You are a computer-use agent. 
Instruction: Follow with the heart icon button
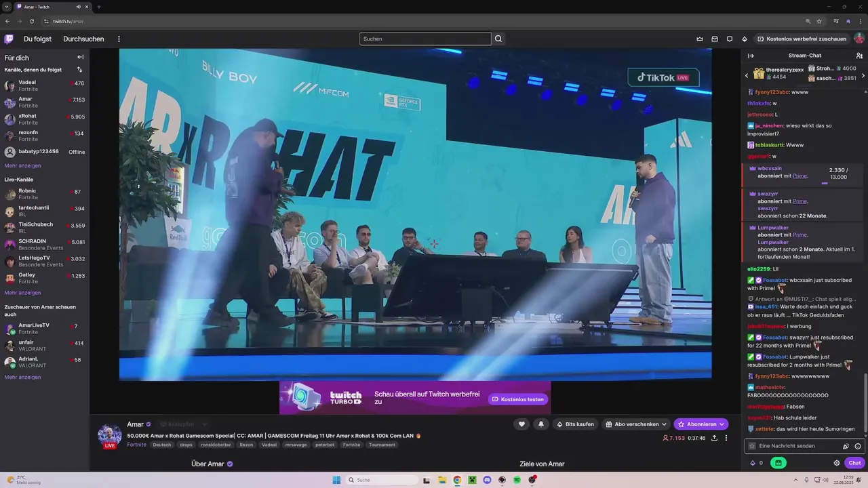(521, 424)
